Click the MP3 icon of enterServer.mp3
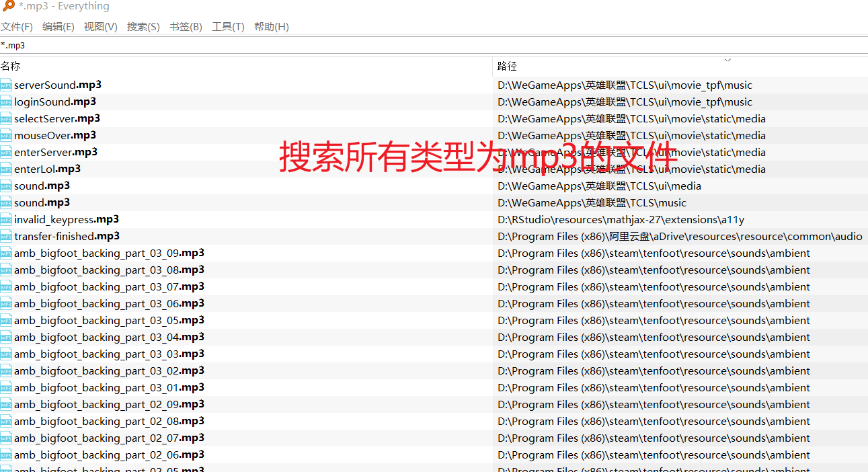The width and height of the screenshot is (868, 472). pyautogui.click(x=6, y=152)
